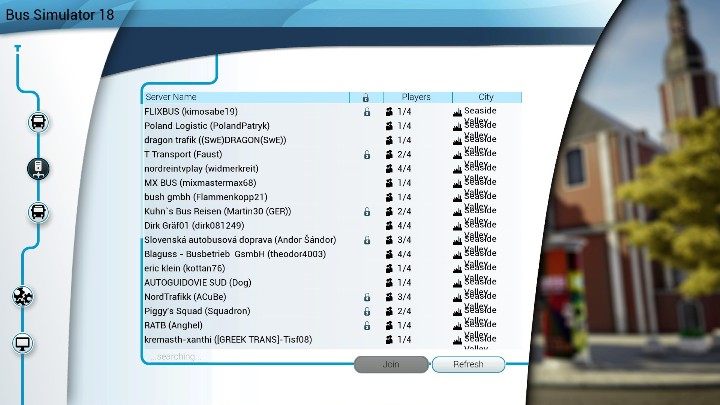Click the players icon on the RATB row
The height and width of the screenshot is (405, 720).
coord(389,326)
